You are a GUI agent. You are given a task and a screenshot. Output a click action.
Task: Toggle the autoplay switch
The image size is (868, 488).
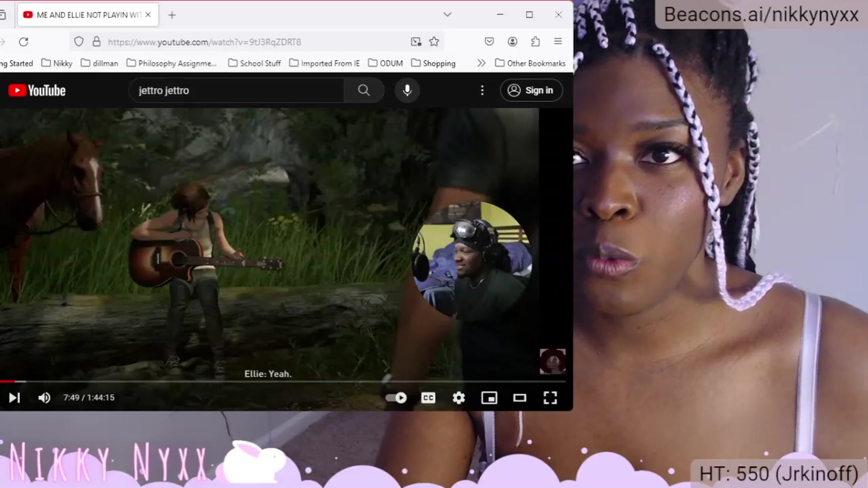pos(396,398)
